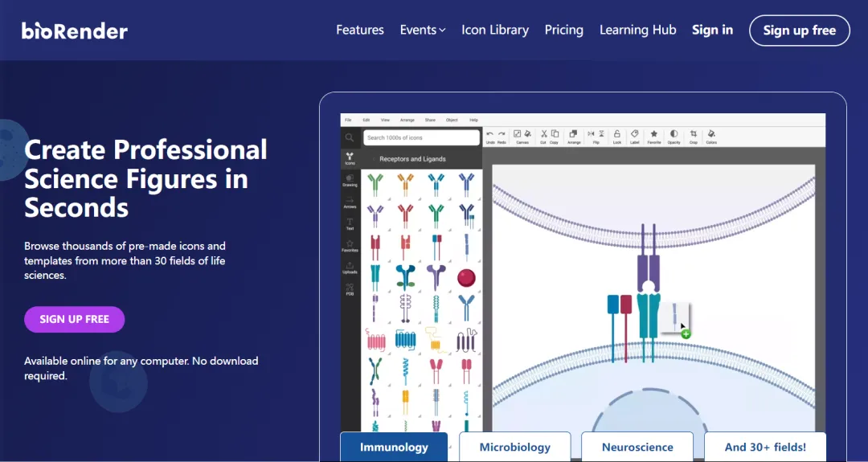Screen dimensions: 868x462
Task: Click the purple SIGN UP FREE button
Action: click(74, 319)
